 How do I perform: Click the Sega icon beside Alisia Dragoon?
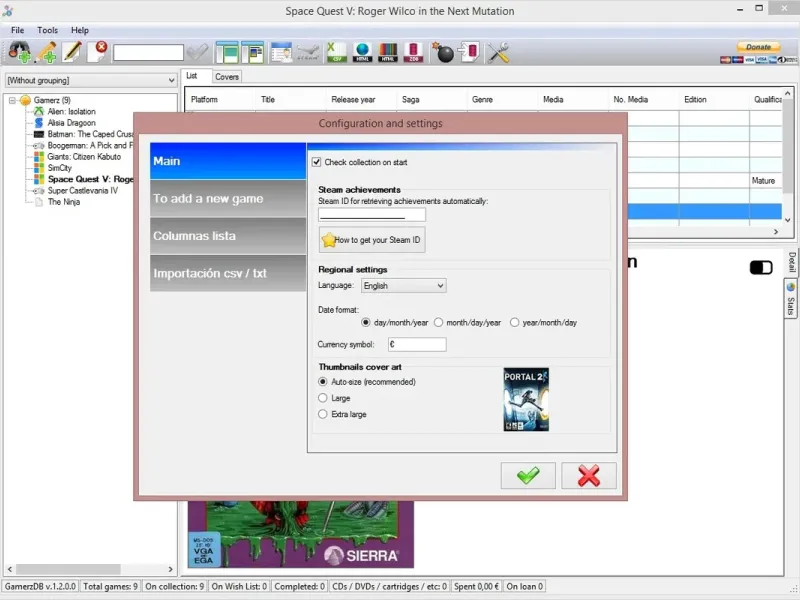39,122
